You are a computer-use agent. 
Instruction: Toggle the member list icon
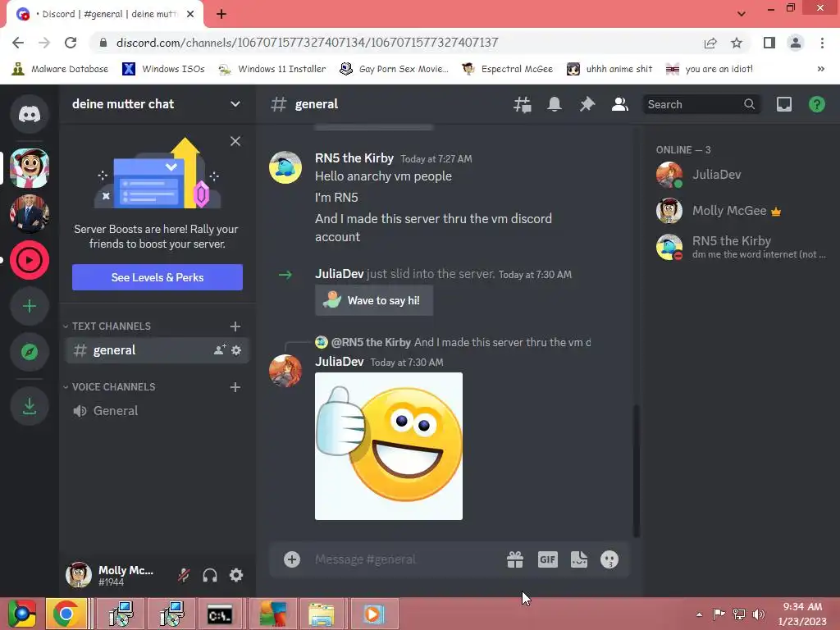coord(620,104)
